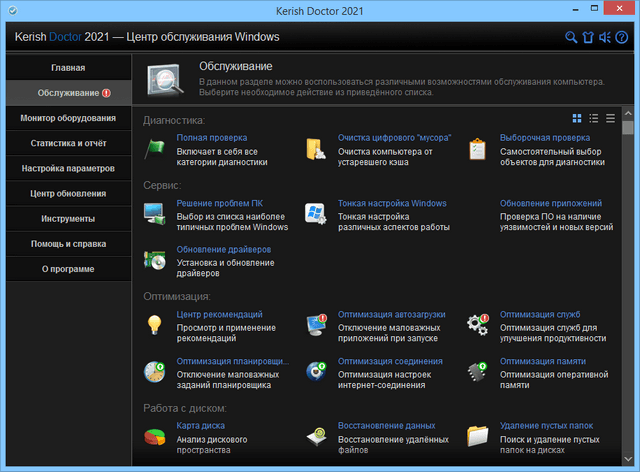Open help via the question mark icon
The width and height of the screenshot is (640, 472).
point(621,38)
